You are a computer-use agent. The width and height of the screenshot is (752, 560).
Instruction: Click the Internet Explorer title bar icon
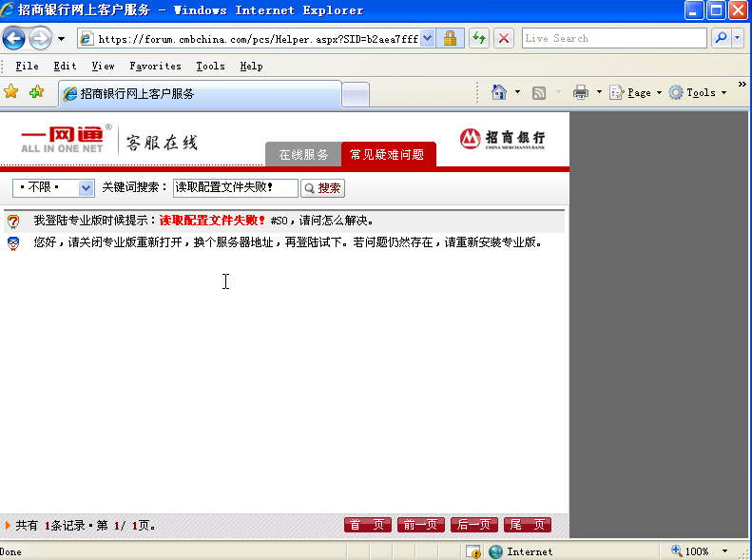coord(8,10)
